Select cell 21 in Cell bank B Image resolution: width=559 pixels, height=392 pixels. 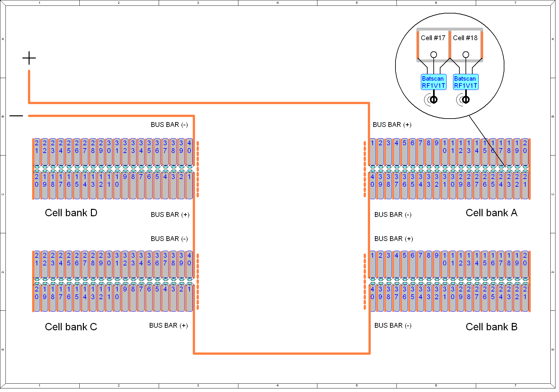[525, 298]
